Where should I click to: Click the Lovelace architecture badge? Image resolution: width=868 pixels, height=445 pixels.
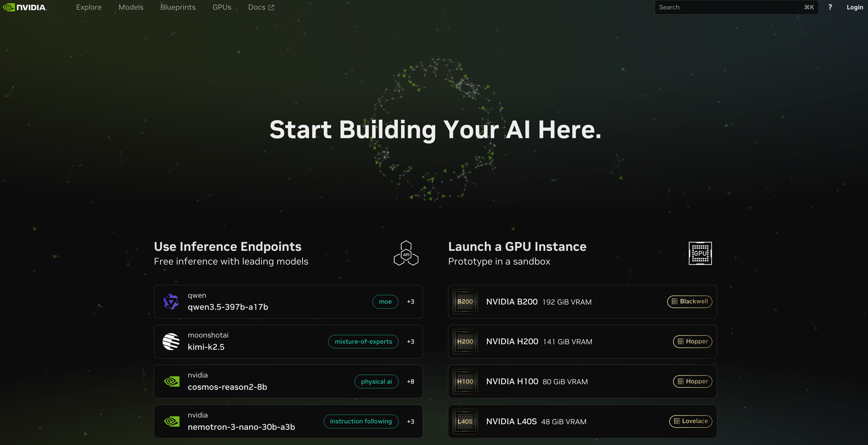[690, 422]
